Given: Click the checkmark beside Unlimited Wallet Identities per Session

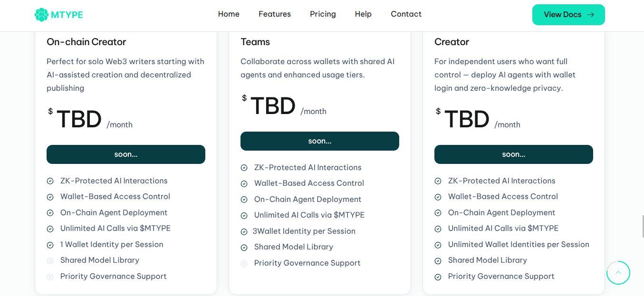Looking at the screenshot, I should tap(438, 244).
